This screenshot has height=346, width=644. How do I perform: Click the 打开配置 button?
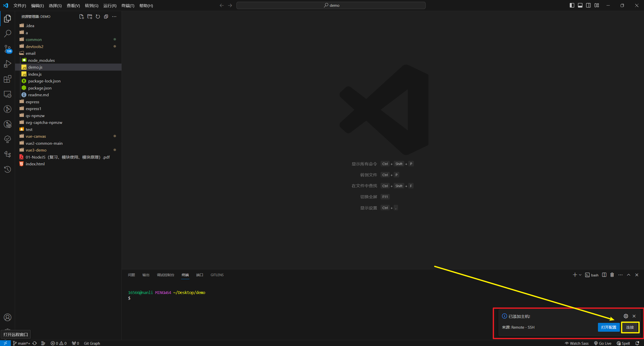(x=609, y=327)
